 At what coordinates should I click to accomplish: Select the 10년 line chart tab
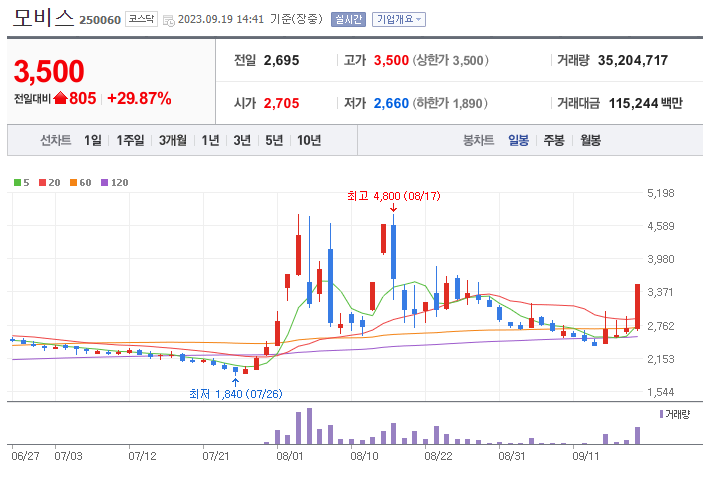pos(309,140)
